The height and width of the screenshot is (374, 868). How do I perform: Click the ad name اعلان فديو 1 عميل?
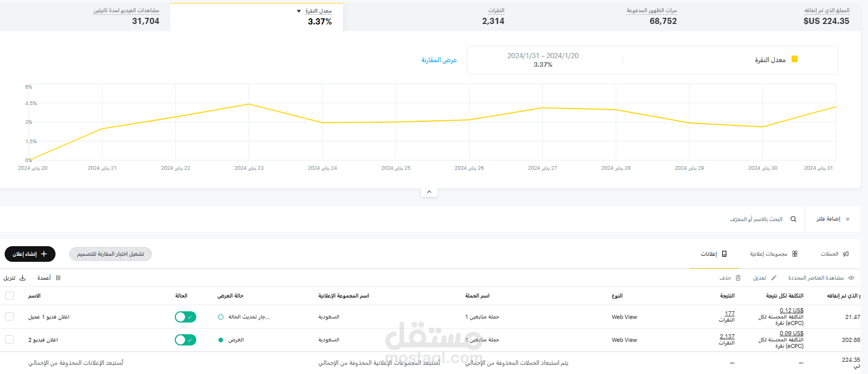[49, 317]
